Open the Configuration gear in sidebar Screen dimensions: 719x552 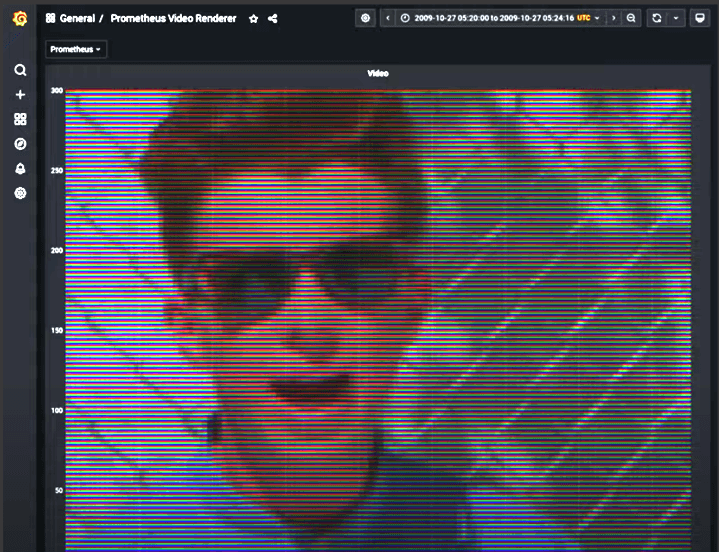pyautogui.click(x=20, y=193)
